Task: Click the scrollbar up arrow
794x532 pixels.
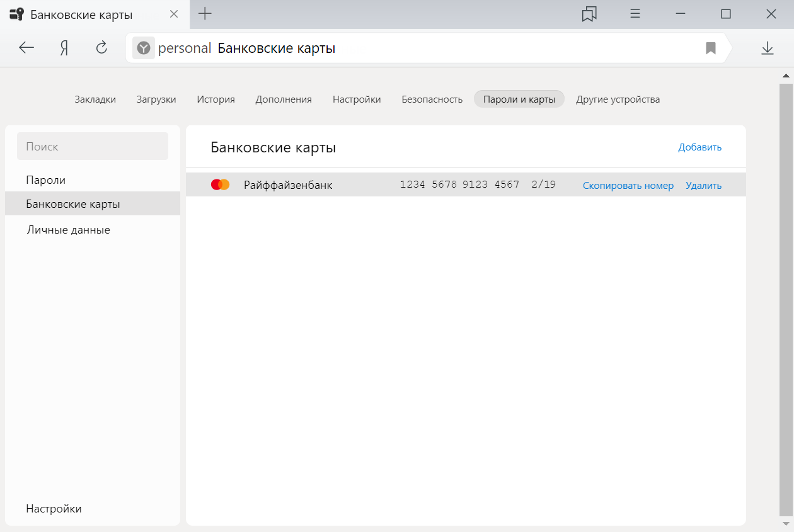Action: [786, 76]
